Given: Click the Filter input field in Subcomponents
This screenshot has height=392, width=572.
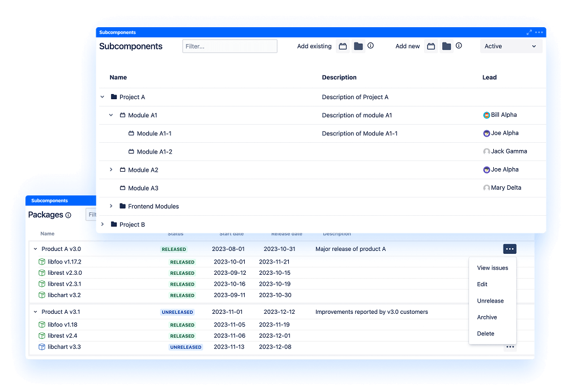Looking at the screenshot, I should [229, 46].
